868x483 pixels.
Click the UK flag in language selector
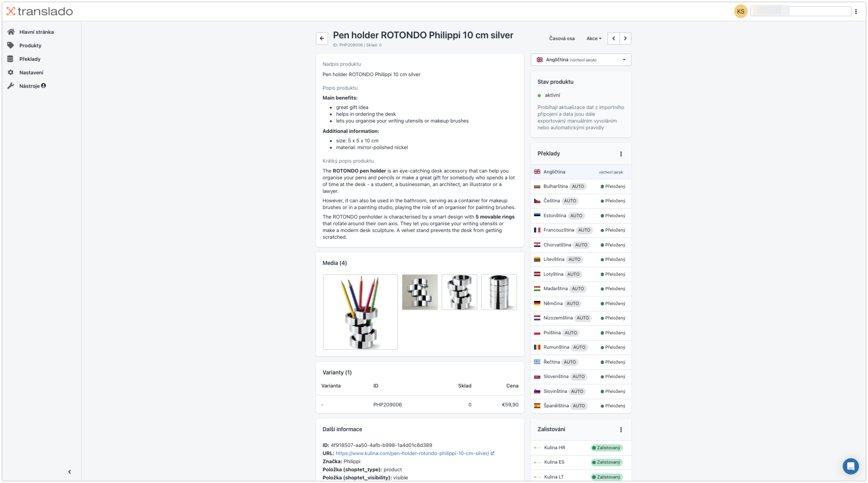click(x=539, y=60)
